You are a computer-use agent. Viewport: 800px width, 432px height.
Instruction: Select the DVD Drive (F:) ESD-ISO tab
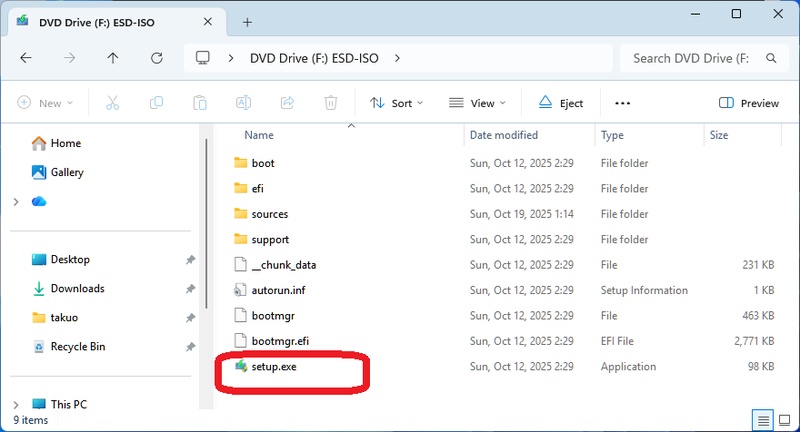(x=117, y=22)
